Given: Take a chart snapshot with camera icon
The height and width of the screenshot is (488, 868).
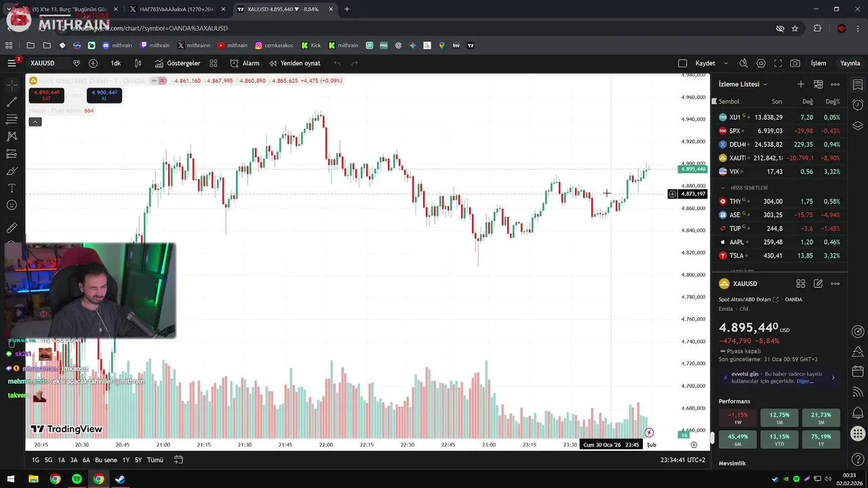Looking at the screenshot, I should click(x=795, y=63).
